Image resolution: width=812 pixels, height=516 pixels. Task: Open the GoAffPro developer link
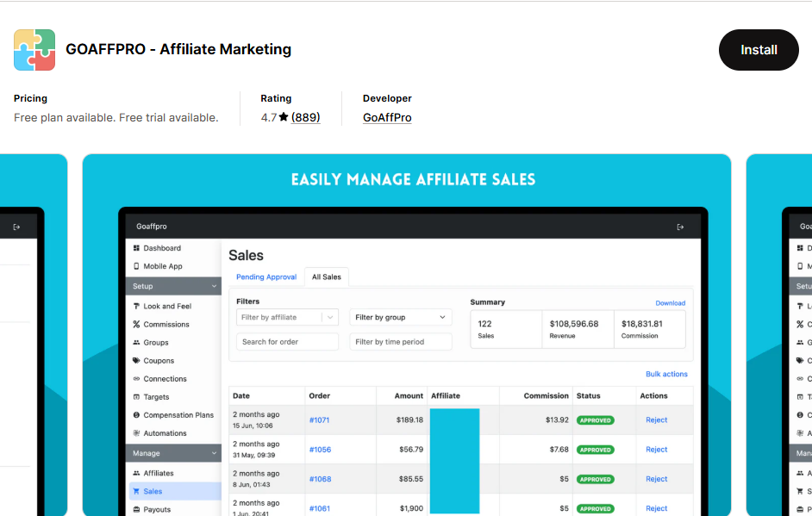coord(387,117)
